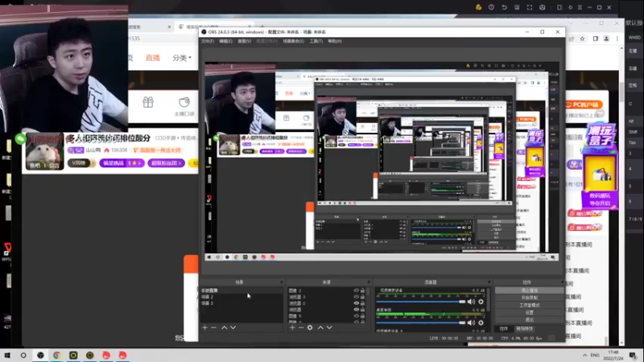Lock the 浏览器 3 source
This screenshot has height=362, width=644.
click(x=362, y=297)
